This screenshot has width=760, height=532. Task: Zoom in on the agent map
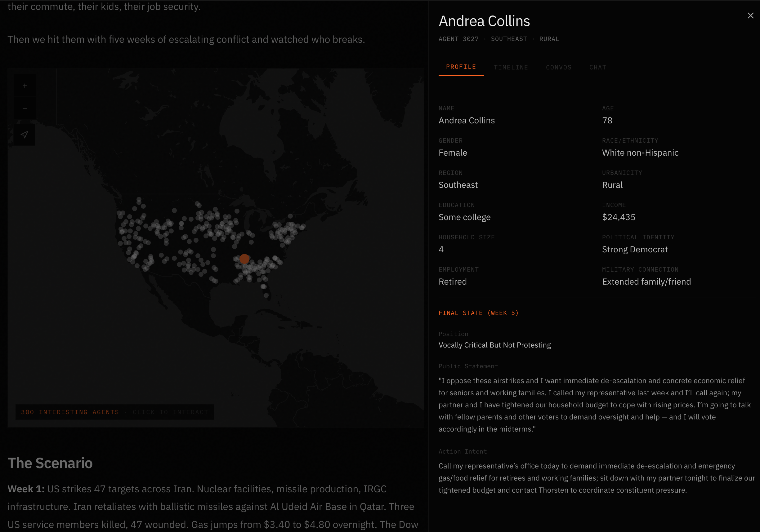[25, 85]
